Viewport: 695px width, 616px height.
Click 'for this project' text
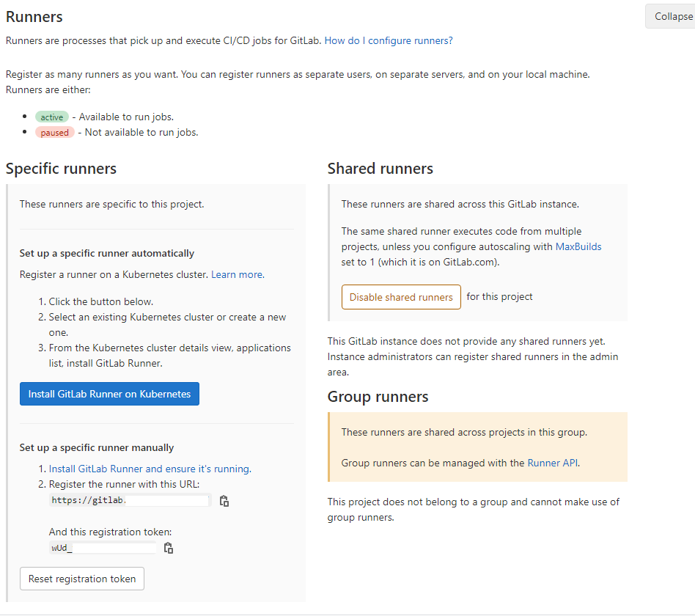499,297
